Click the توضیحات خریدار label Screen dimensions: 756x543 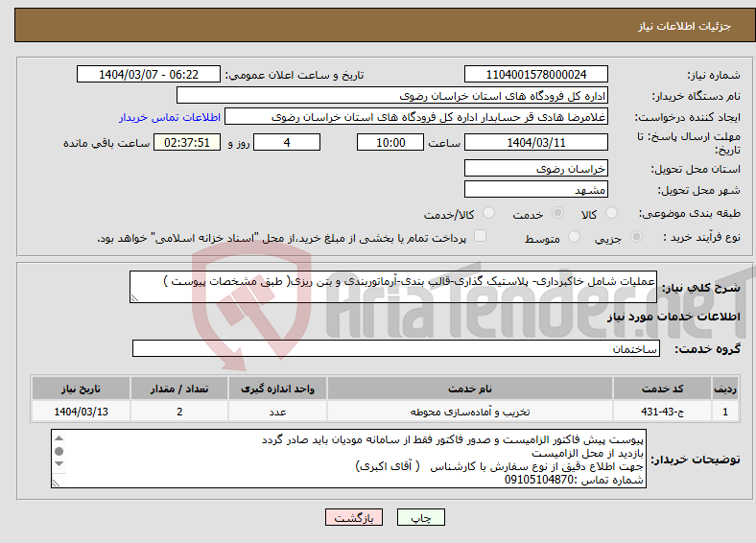coord(696,460)
